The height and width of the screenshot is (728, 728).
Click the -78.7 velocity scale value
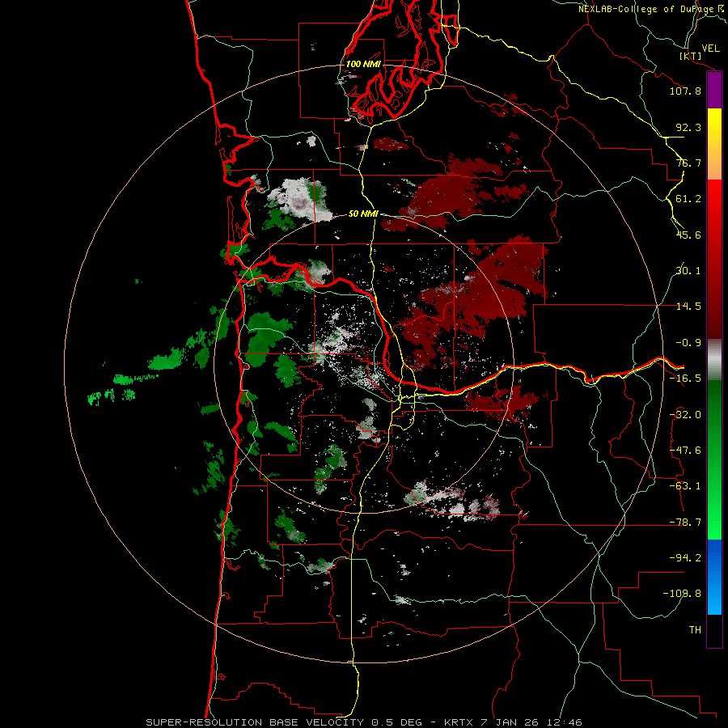tap(685, 523)
